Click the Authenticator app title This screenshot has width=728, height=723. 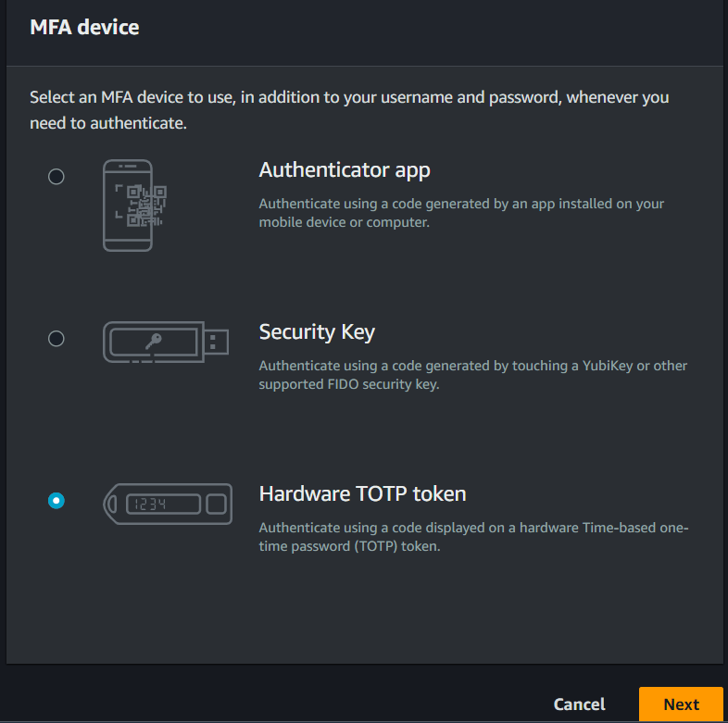tap(345, 170)
